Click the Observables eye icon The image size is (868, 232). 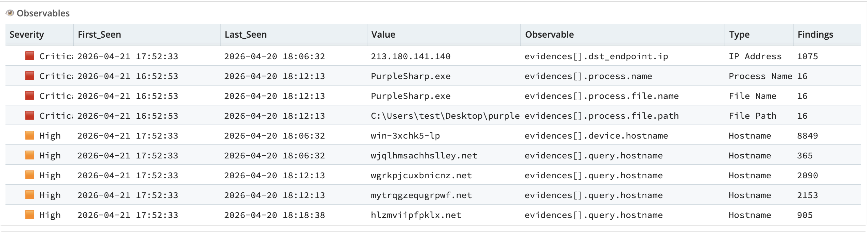(x=10, y=13)
